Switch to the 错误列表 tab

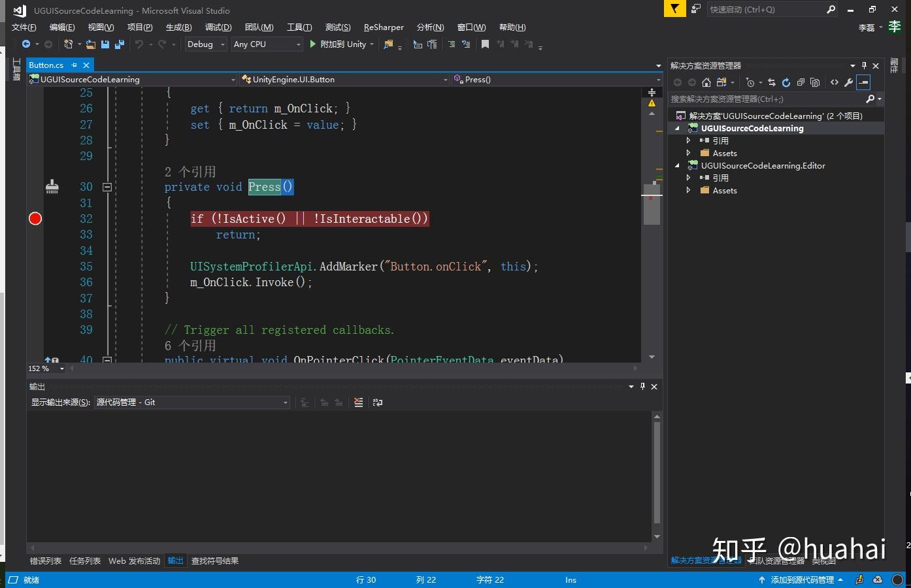click(x=46, y=561)
